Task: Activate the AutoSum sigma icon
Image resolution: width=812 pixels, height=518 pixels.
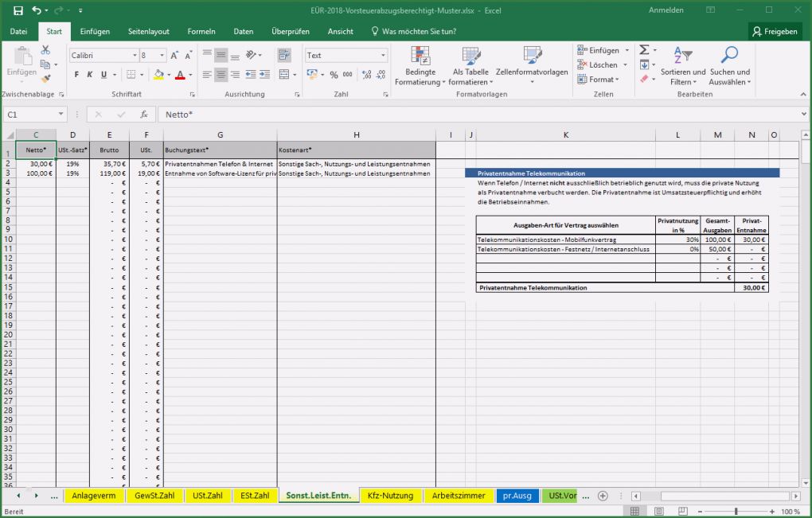Action: [644, 49]
